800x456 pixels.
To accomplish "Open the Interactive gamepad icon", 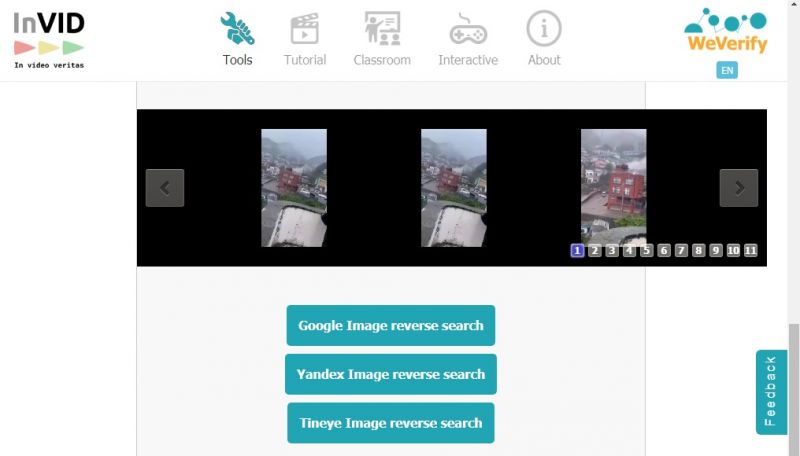I will (467, 29).
